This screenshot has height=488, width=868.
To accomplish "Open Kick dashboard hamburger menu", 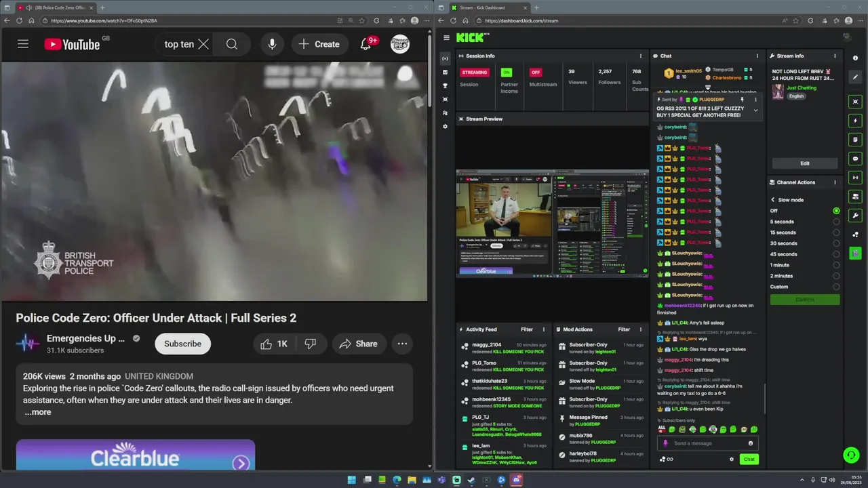I will (x=445, y=38).
